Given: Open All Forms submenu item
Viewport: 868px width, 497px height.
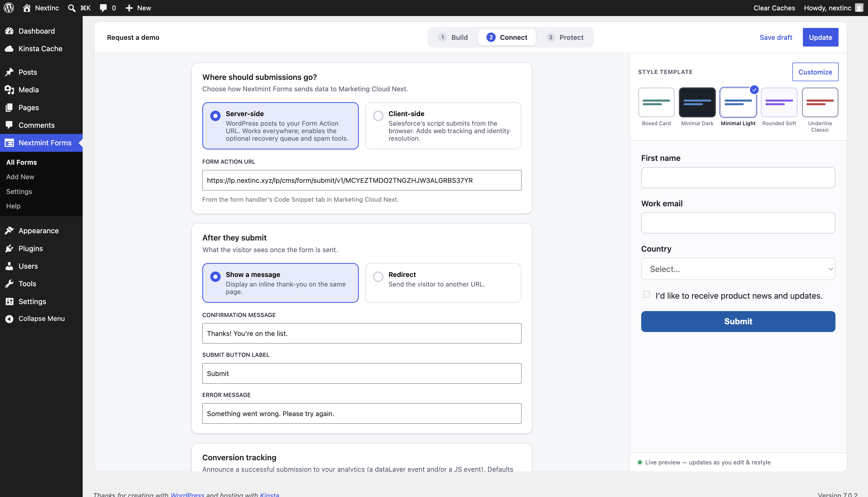Looking at the screenshot, I should [x=21, y=162].
